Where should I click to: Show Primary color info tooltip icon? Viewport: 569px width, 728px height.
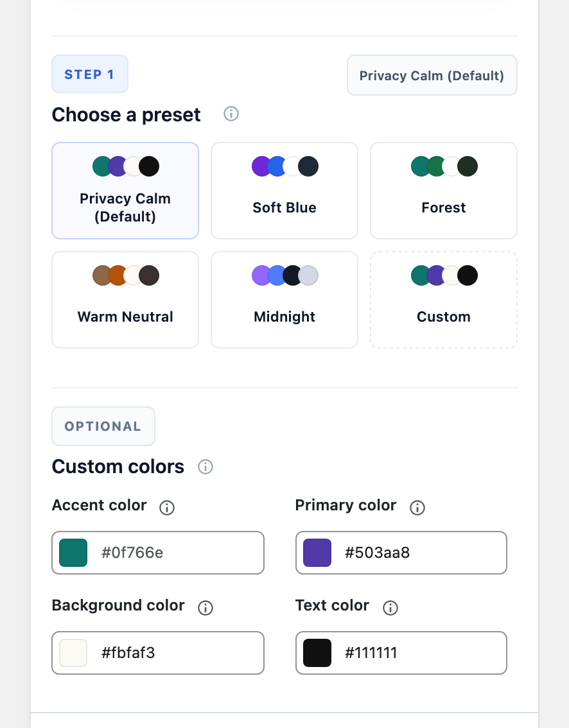pos(417,507)
